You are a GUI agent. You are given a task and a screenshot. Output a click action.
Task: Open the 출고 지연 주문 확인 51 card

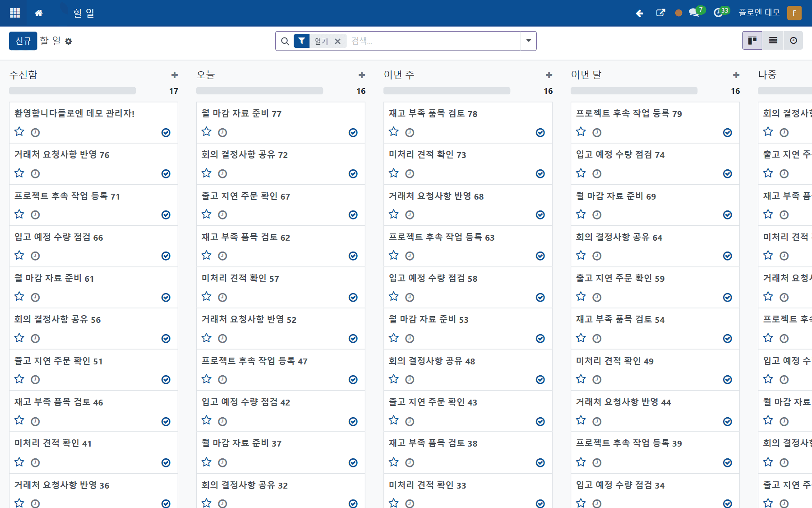[93, 370]
